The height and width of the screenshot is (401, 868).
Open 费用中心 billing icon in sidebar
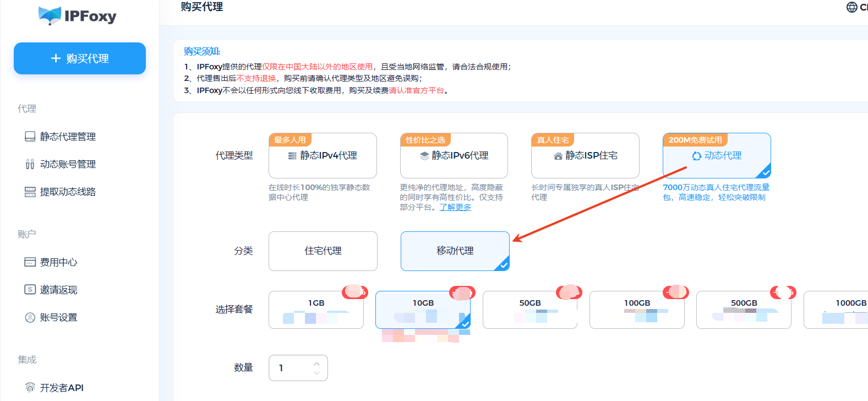click(x=30, y=262)
